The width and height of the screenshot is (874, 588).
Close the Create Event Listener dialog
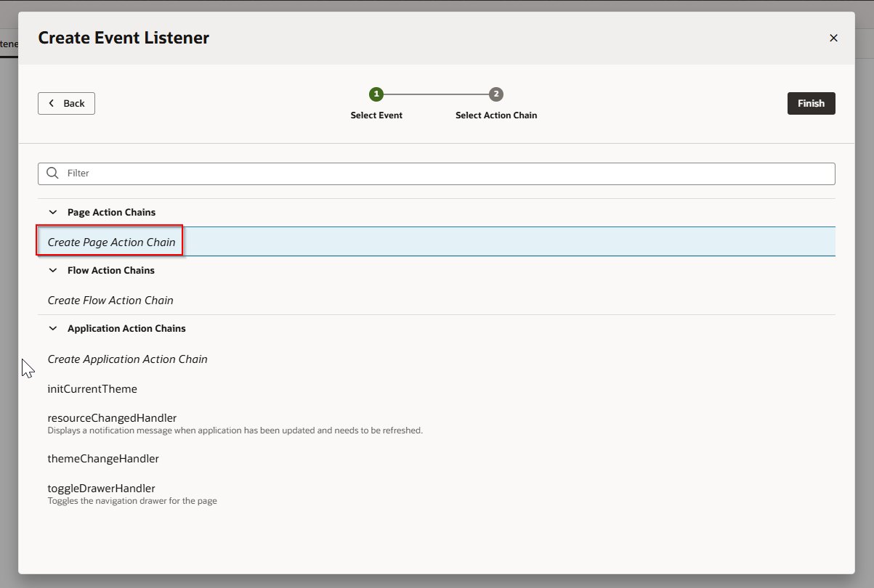pyautogui.click(x=833, y=38)
